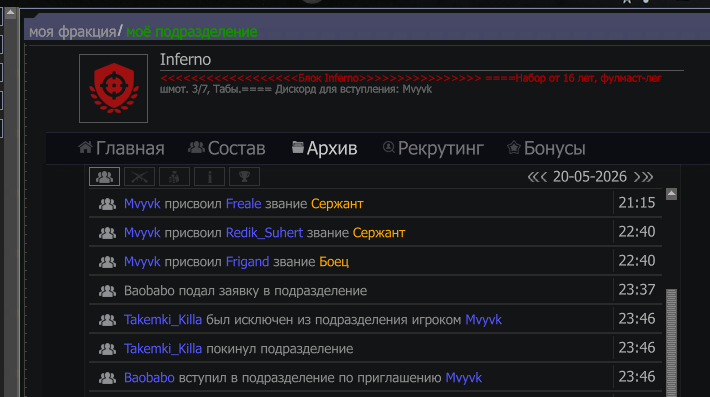Open the Рекрутинг tab
710x397 pixels.
[x=433, y=148]
